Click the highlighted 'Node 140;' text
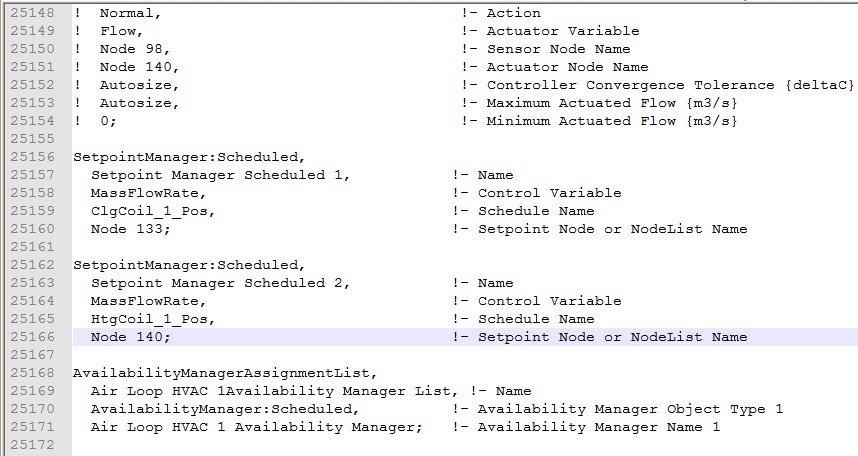The width and height of the screenshot is (858, 456). (x=130, y=337)
